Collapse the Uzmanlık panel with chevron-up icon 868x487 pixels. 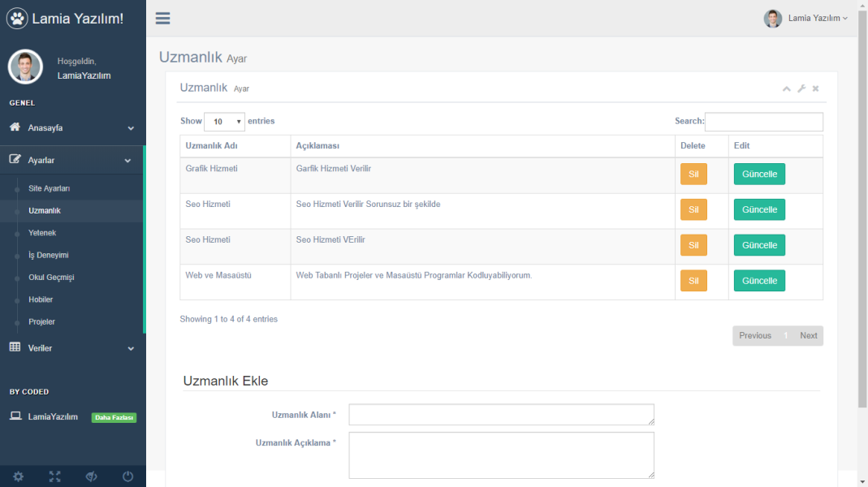click(786, 88)
